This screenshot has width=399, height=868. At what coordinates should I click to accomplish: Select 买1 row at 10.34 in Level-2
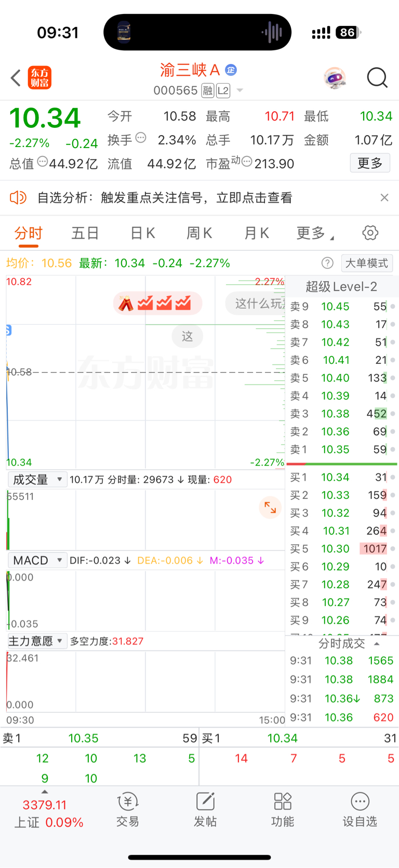coord(341,477)
